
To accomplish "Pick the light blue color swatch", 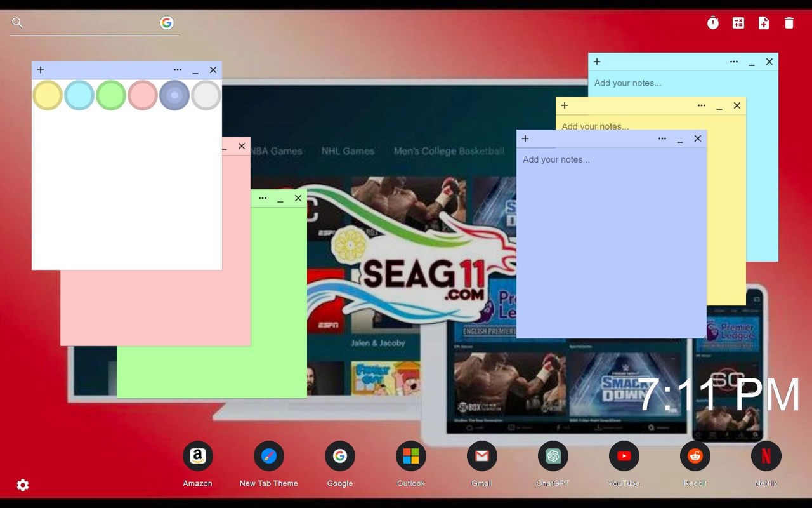I will click(79, 95).
